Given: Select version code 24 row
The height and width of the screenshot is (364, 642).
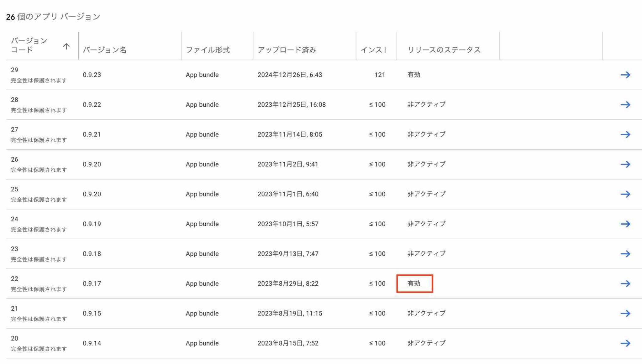Looking at the screenshot, I should pyautogui.click(x=324, y=224).
